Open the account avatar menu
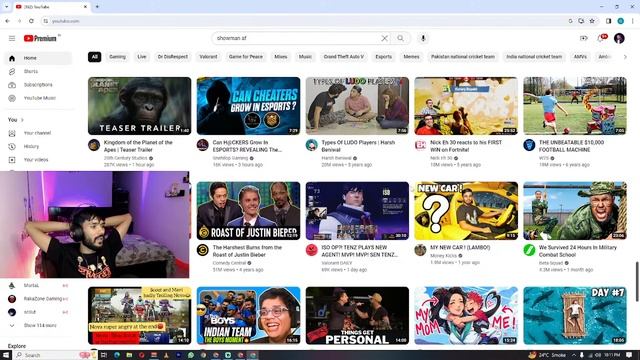Screen dimensions: 640x360 tap(619, 38)
